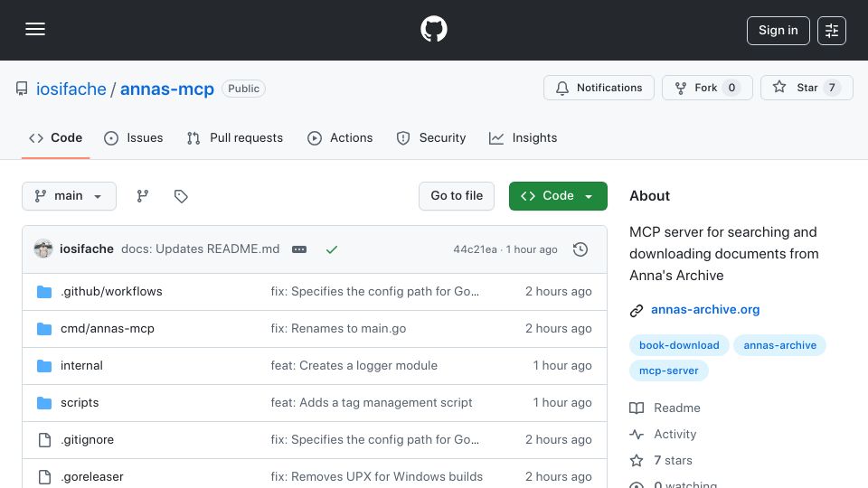Click folder icon of .github/workflows row
Screen dimensions: 868x488
[44, 292]
